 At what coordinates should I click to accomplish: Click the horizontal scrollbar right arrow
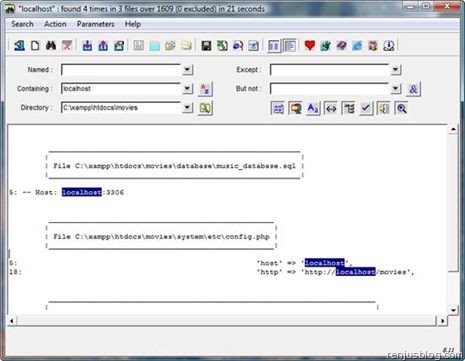[442, 321]
